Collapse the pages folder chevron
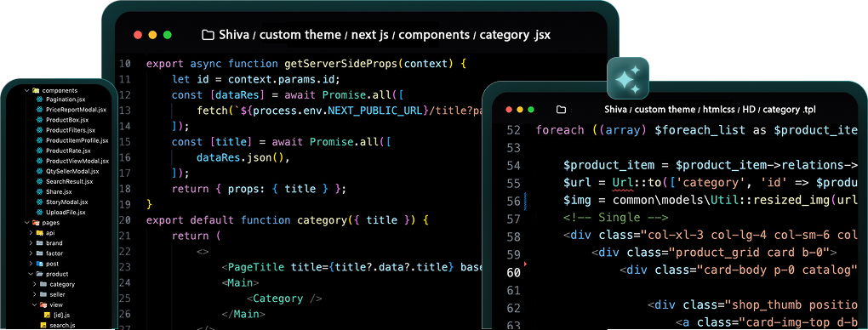 tap(26, 223)
